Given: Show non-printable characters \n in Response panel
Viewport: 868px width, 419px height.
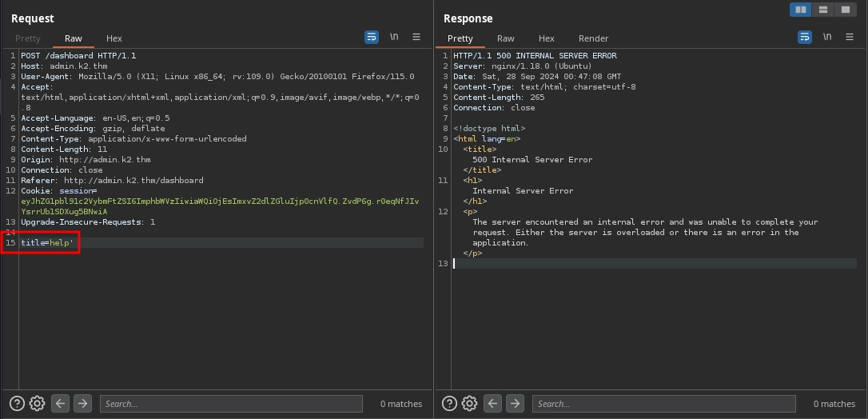Looking at the screenshot, I should tap(827, 38).
